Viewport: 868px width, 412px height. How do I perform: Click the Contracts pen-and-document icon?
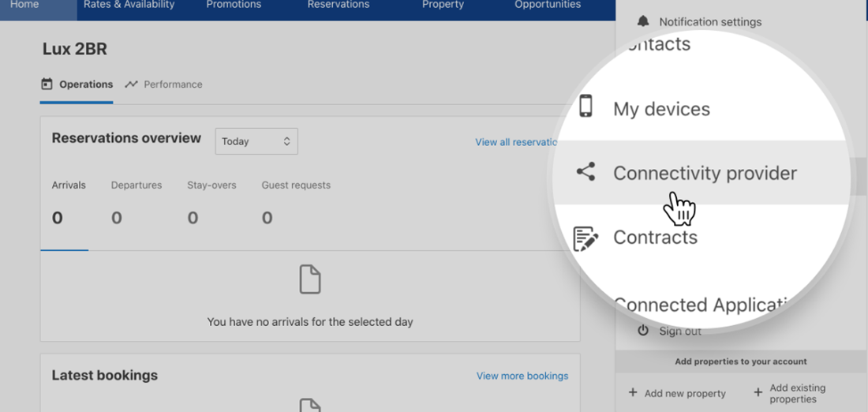[585, 238]
